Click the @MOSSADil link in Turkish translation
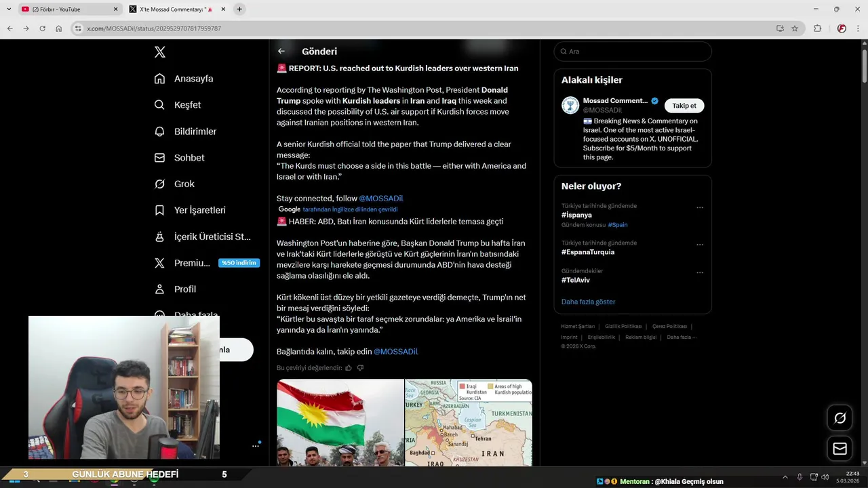The image size is (868, 488). click(x=395, y=352)
